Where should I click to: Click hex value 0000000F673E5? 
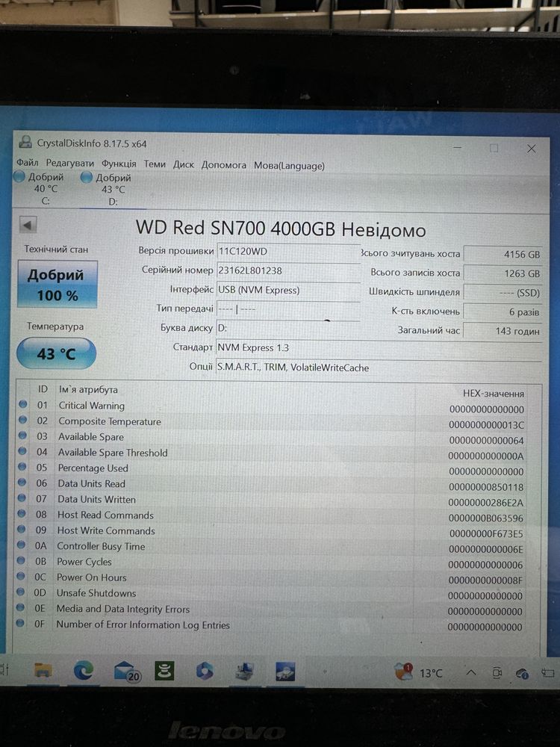486,534
